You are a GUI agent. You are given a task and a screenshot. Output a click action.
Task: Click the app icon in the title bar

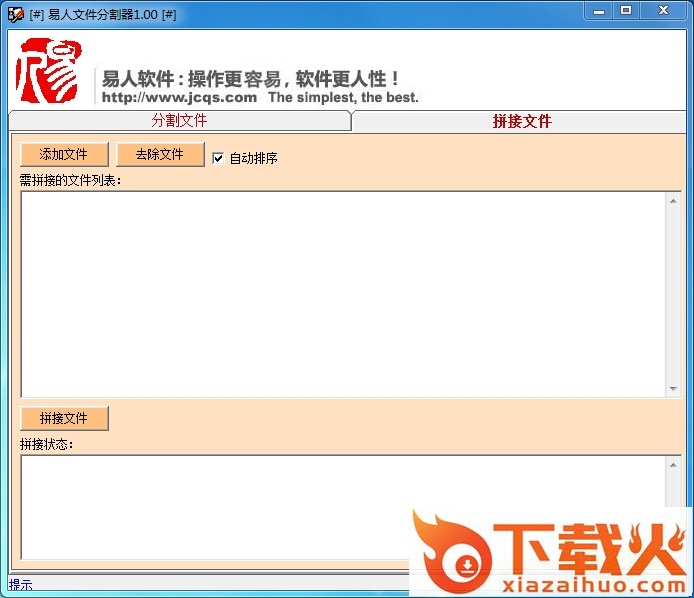[x=15, y=15]
